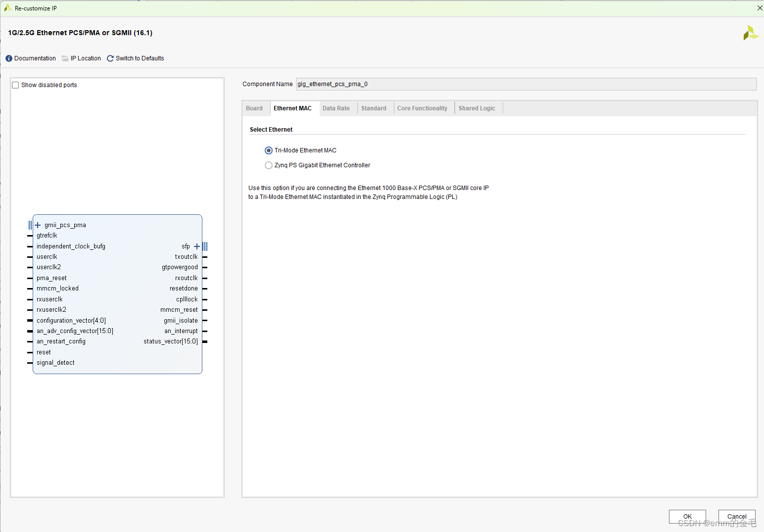Click the IP Location link

click(x=86, y=58)
